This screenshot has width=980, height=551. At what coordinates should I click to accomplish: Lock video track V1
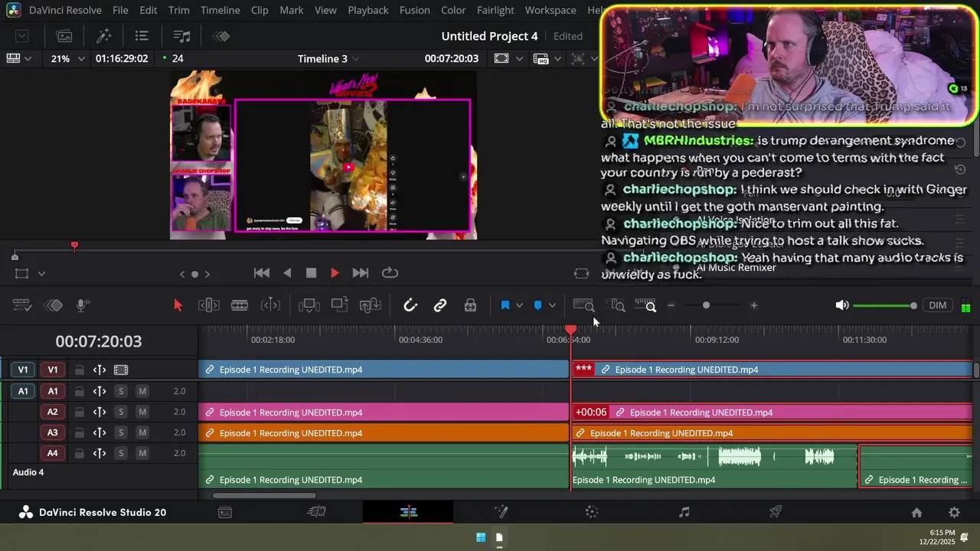tap(78, 370)
